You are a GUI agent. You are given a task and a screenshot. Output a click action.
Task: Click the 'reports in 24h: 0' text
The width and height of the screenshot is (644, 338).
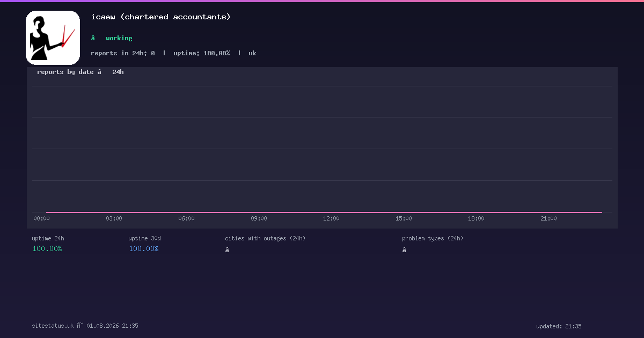pyautogui.click(x=123, y=53)
